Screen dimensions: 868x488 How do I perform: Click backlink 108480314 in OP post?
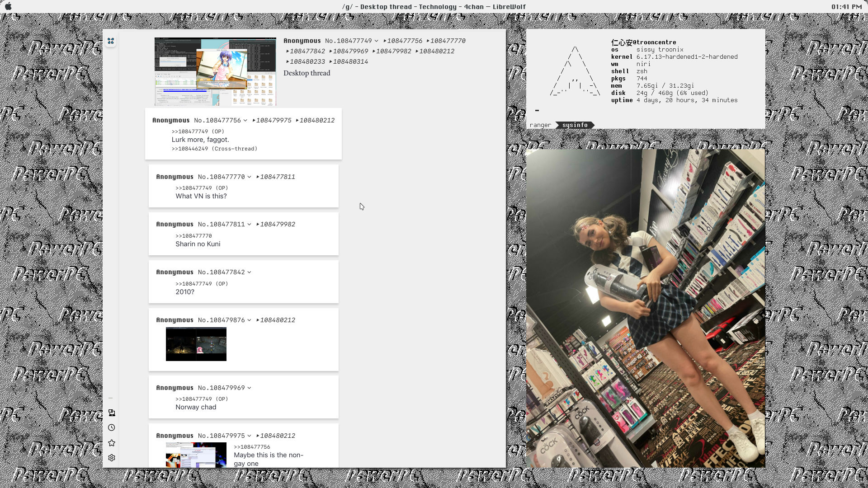[x=350, y=62]
